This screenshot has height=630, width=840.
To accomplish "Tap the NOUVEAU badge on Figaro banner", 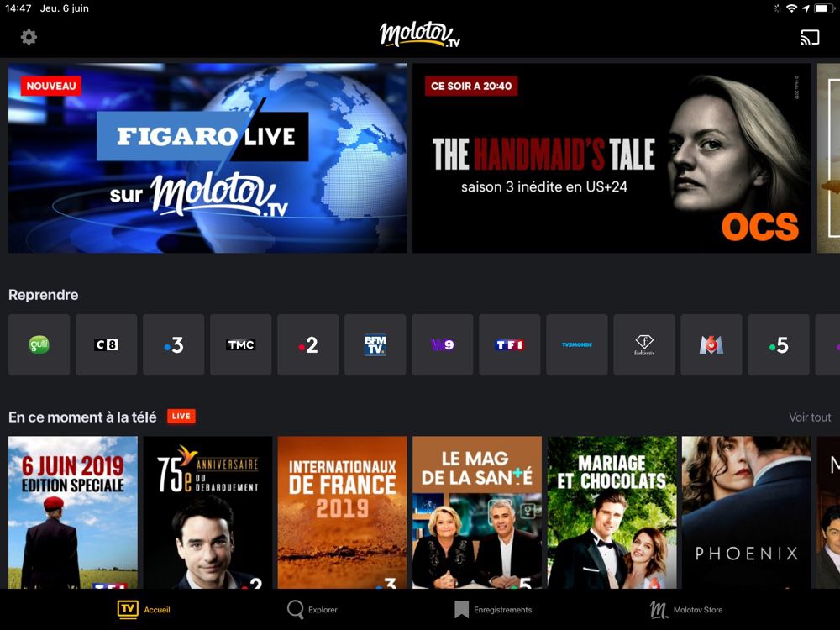I will [x=51, y=86].
